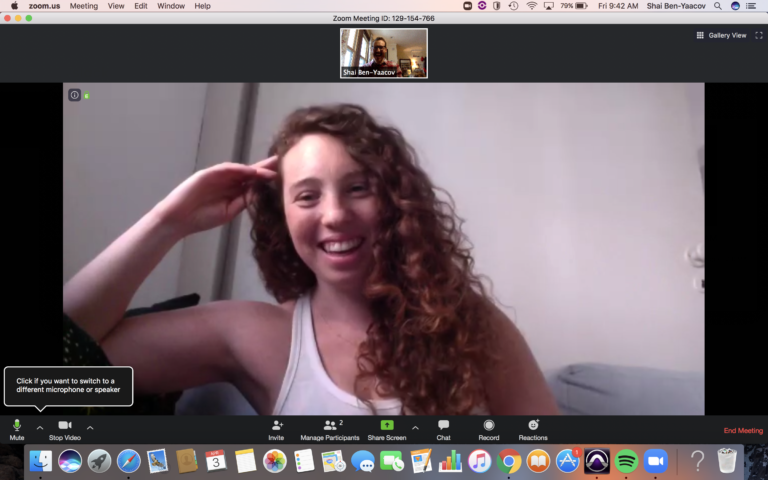Click the Zoom camera status icon in the menu bar

468,6
